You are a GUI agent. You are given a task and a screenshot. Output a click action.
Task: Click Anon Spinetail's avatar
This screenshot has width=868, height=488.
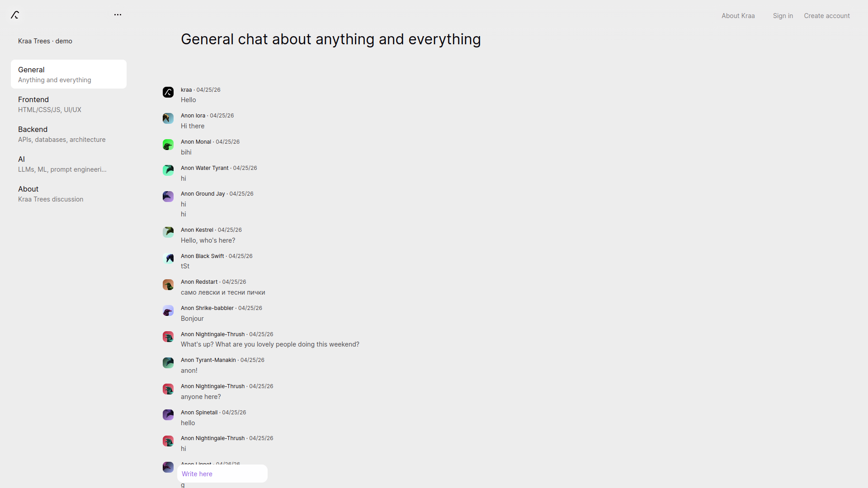[x=168, y=415]
